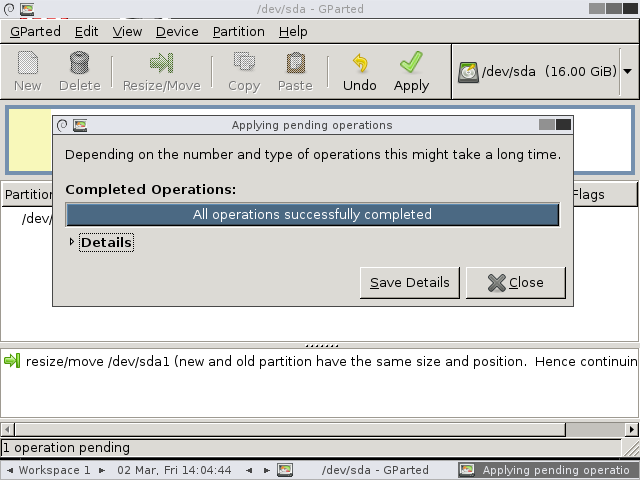Viewport: 640px width, 480px height.
Task: Click the completed operations progress bar
Action: pyautogui.click(x=312, y=215)
